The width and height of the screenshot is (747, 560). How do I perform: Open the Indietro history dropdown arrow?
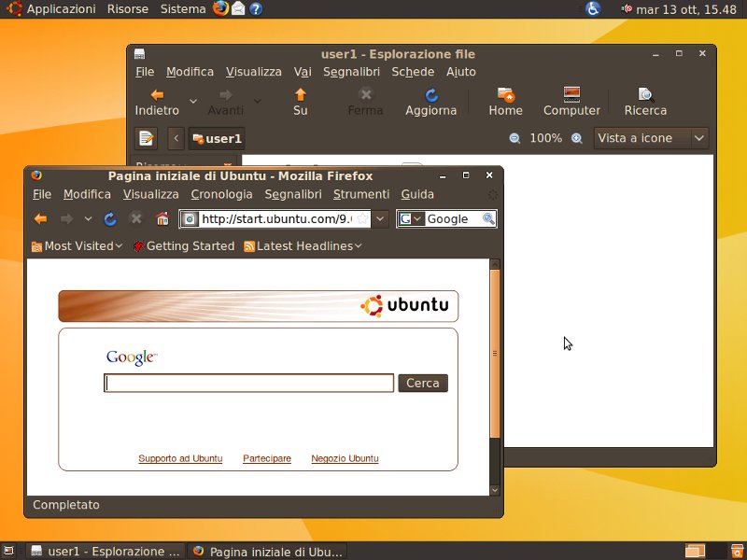[x=193, y=102]
